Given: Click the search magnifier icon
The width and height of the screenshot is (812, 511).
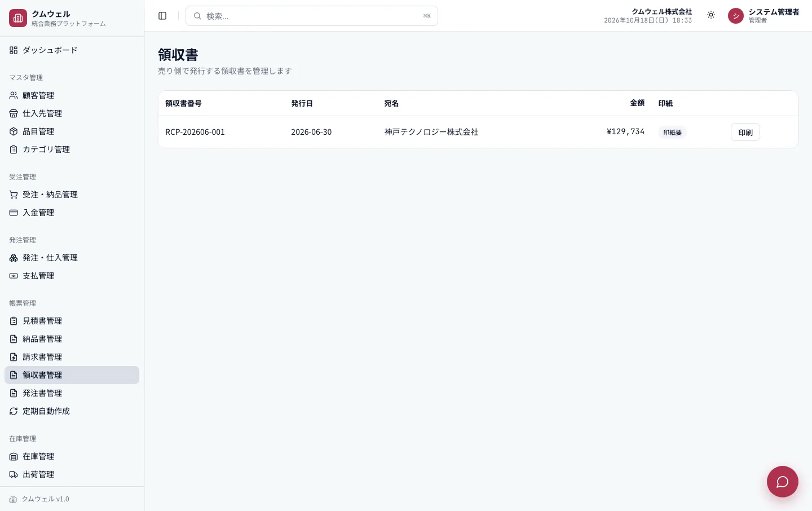Looking at the screenshot, I should click(197, 16).
